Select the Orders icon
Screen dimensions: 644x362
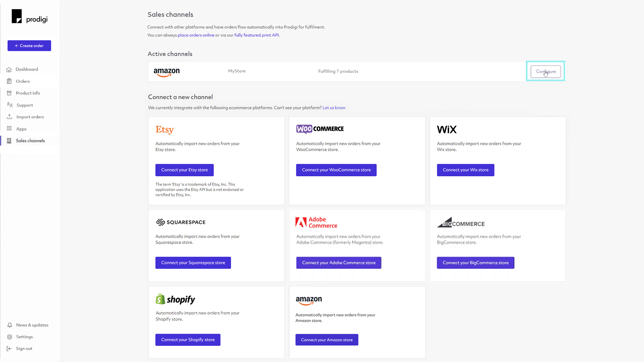point(10,81)
